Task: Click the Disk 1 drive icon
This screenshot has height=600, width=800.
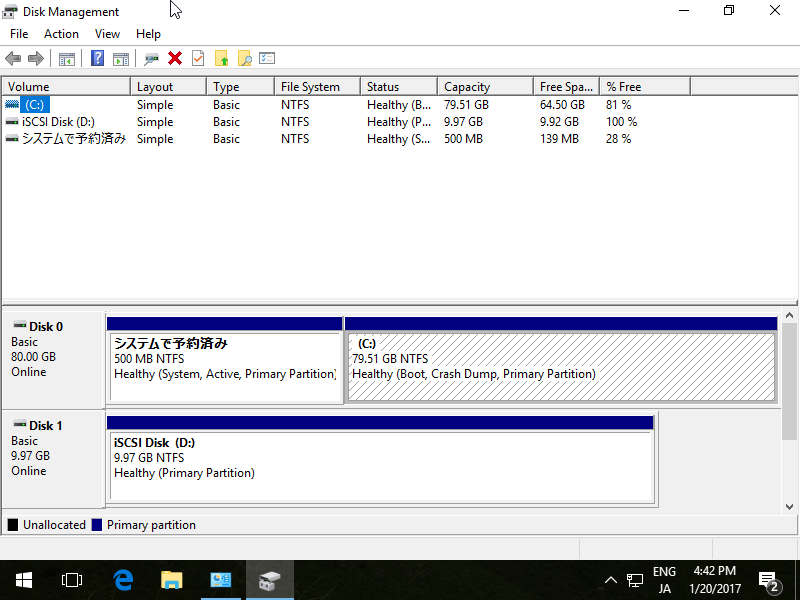Action: (x=20, y=423)
